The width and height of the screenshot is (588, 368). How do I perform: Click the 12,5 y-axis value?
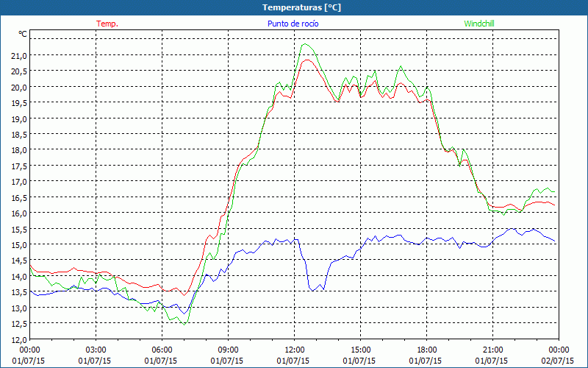point(20,324)
